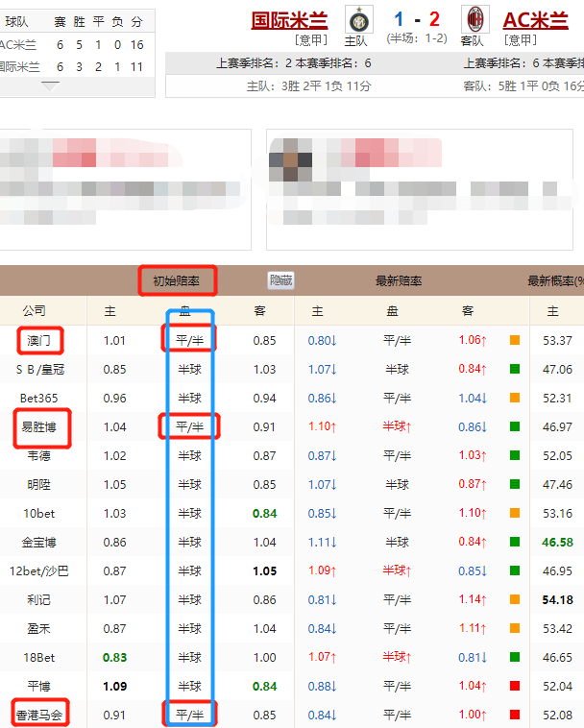The width and height of the screenshot is (584, 728).
Task: Click the orange square in the 澳门 row
Action: click(x=514, y=340)
